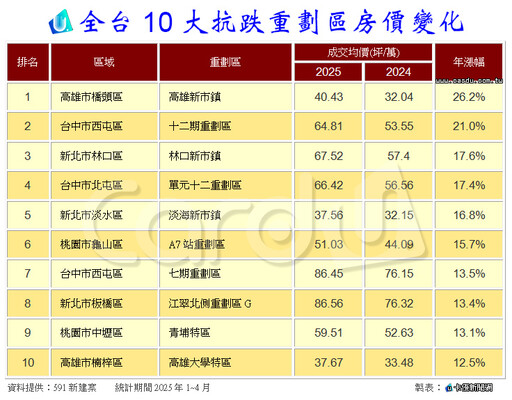The width and height of the screenshot is (512, 400).
Task: Click the 台中市北屯區 cell
Action: 104,185
